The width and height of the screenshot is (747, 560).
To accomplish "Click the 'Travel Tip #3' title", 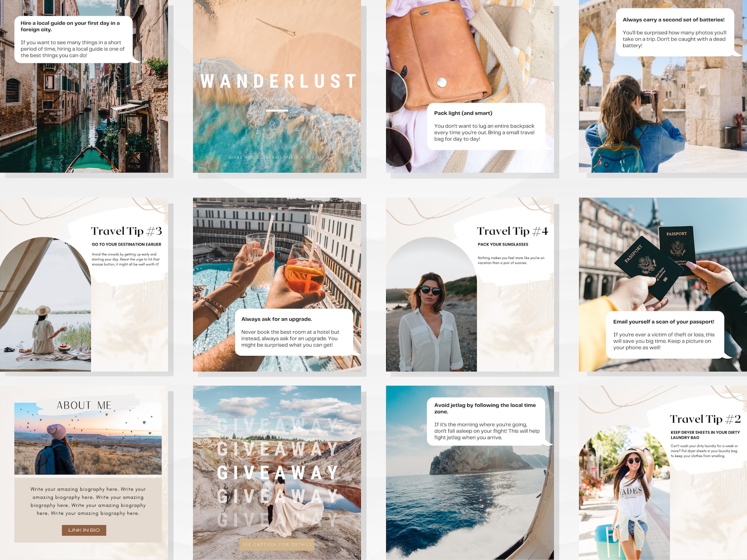I will pyautogui.click(x=127, y=231).
